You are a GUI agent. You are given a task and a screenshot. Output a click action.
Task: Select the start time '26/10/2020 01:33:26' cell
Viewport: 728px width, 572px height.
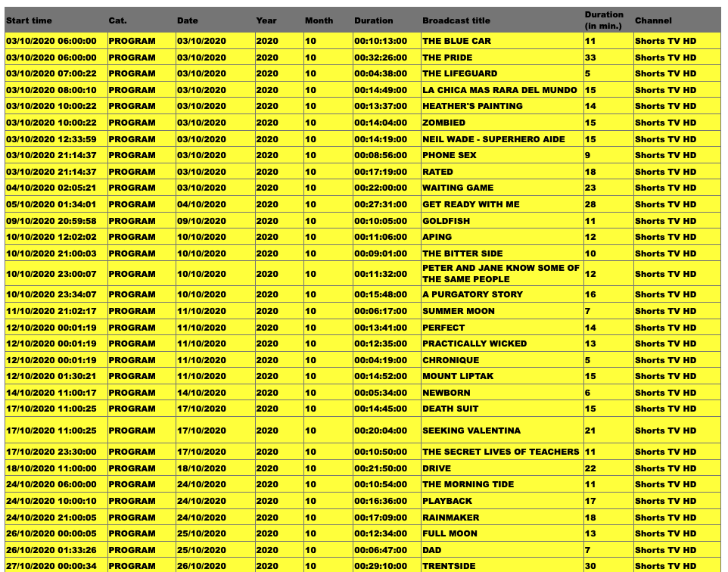click(x=51, y=550)
